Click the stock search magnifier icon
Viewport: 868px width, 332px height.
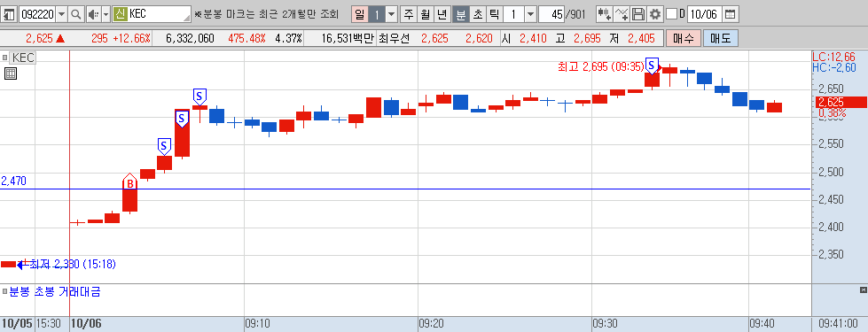pyautogui.click(x=76, y=14)
